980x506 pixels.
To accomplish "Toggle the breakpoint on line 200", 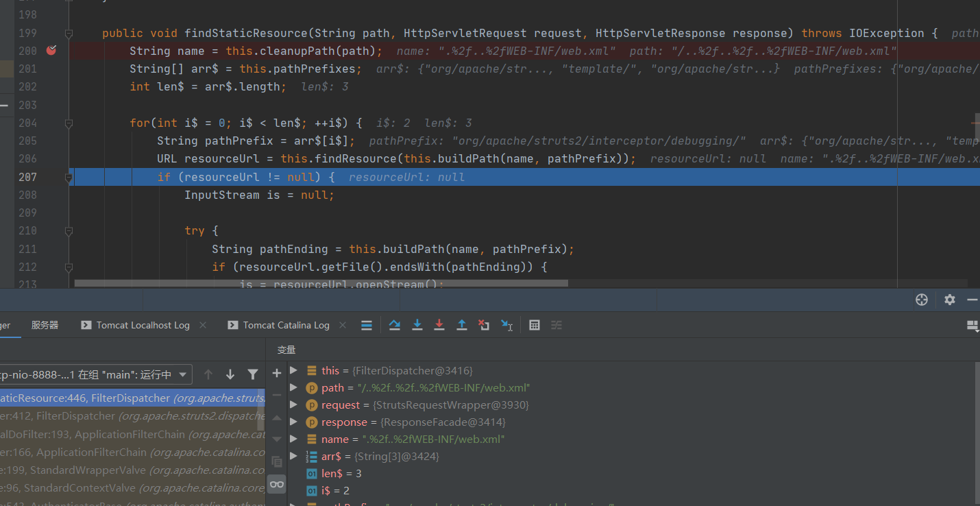I will (x=51, y=50).
